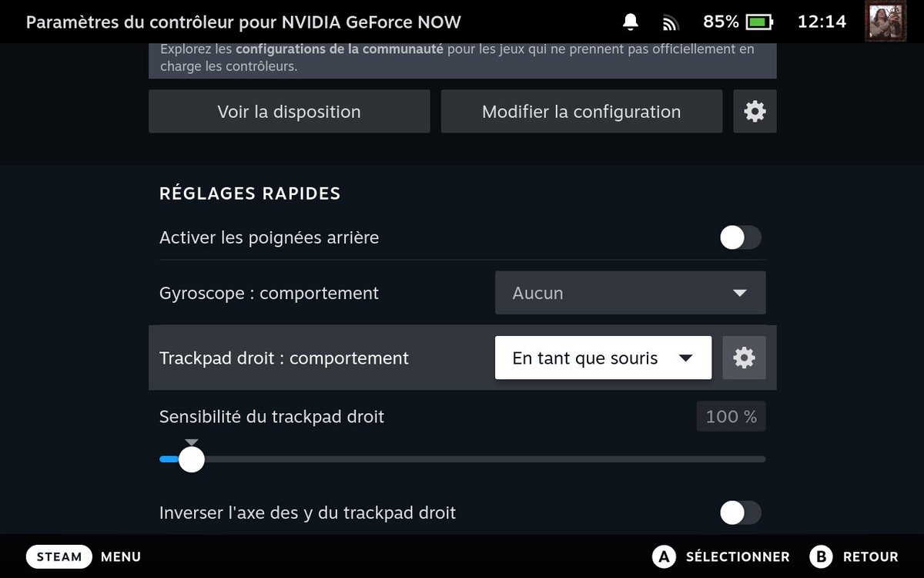This screenshot has width=924, height=578.
Task: Select the Trackpad droit : comportement row label
Action: pyautogui.click(x=284, y=358)
